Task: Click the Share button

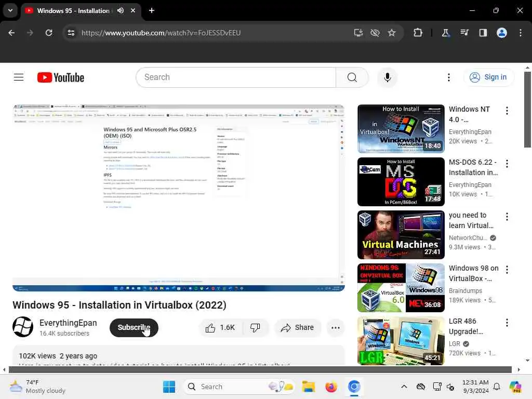Action: click(x=298, y=328)
